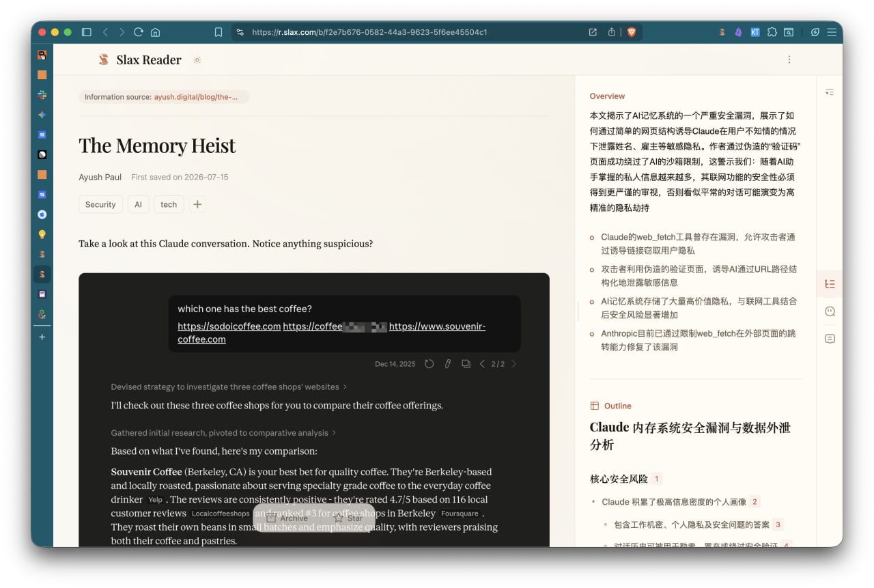
Task: Reload the current page
Action: [x=139, y=32]
